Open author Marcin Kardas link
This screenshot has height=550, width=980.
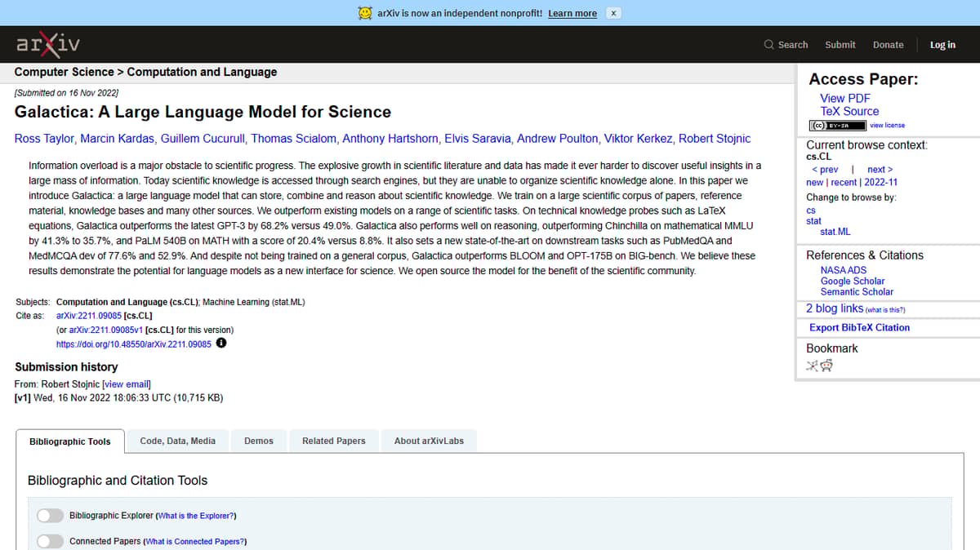tap(116, 138)
